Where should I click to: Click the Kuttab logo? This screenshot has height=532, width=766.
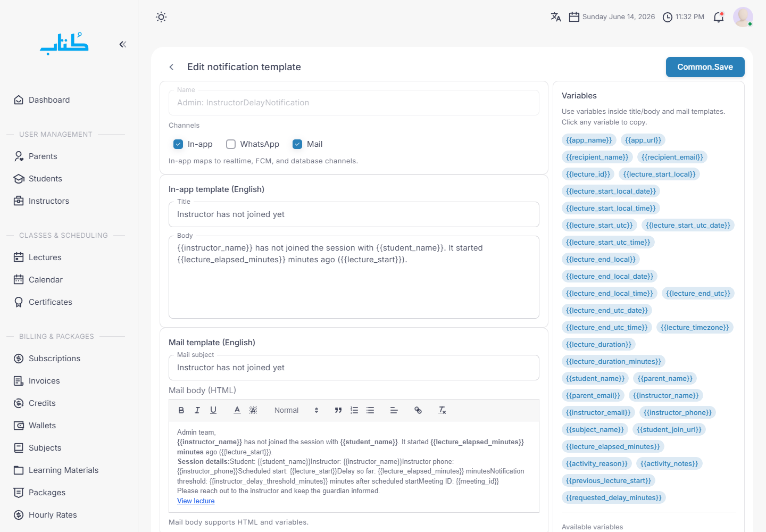coord(64,44)
